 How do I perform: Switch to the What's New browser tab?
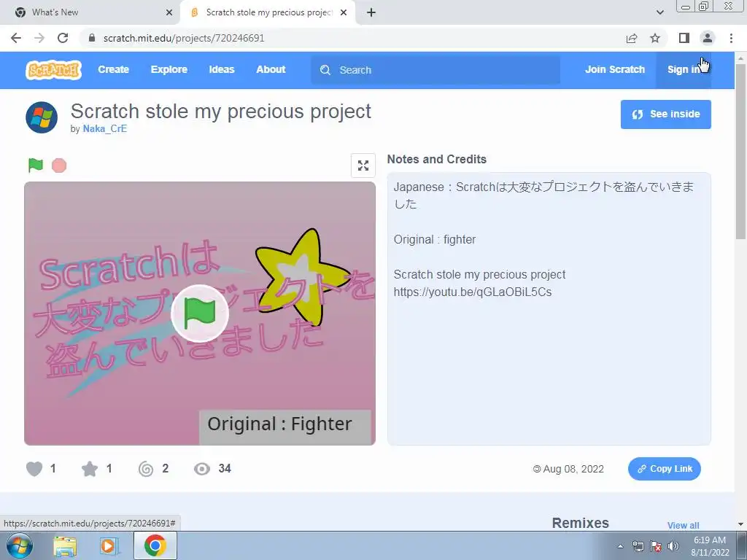pos(90,12)
